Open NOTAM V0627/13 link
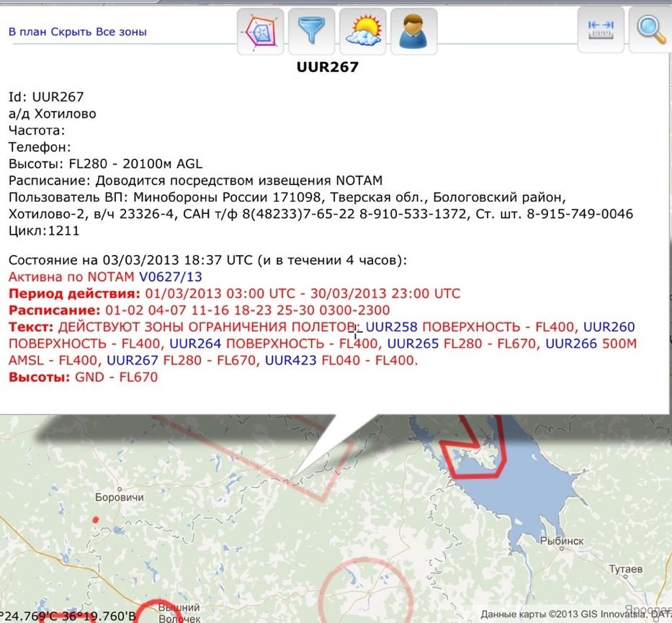The height and width of the screenshot is (623, 672). coord(171,277)
